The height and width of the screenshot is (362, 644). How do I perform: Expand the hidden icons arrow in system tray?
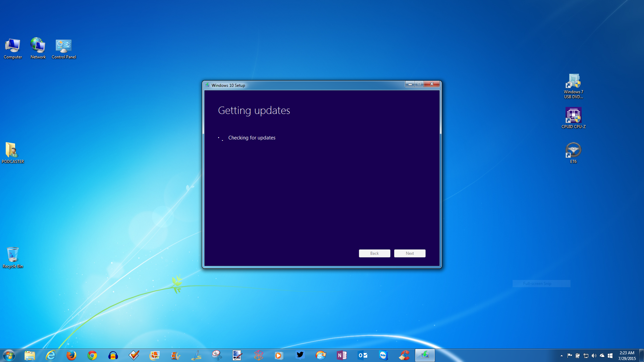562,355
